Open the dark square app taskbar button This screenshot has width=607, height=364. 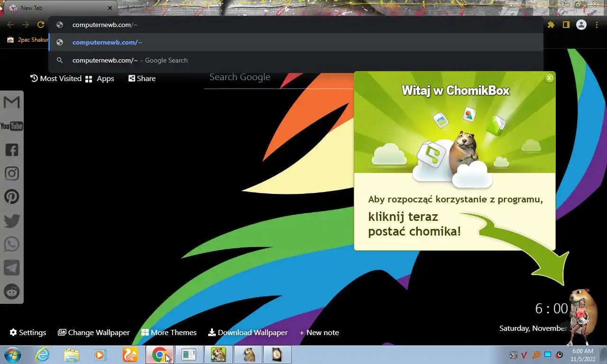pyautogui.click(x=277, y=355)
